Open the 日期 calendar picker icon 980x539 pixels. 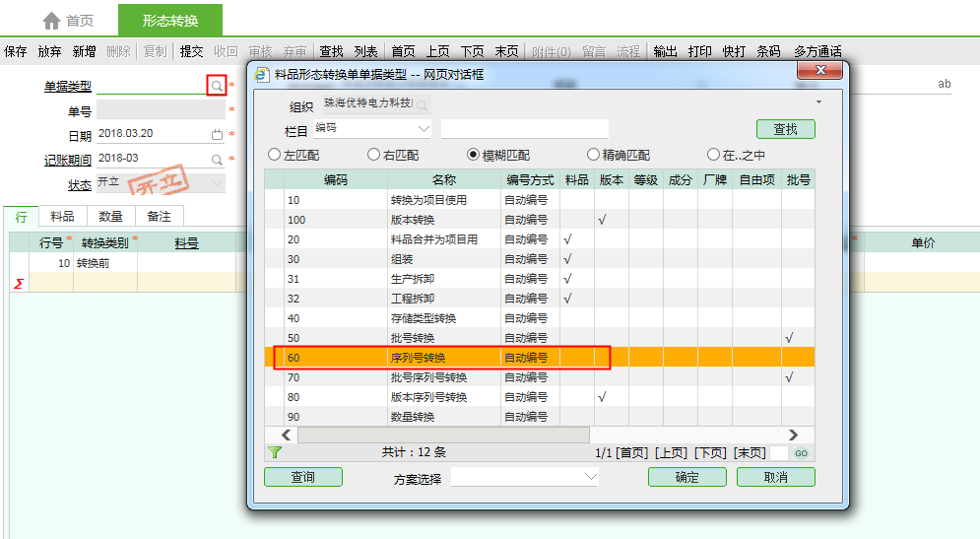[217, 134]
